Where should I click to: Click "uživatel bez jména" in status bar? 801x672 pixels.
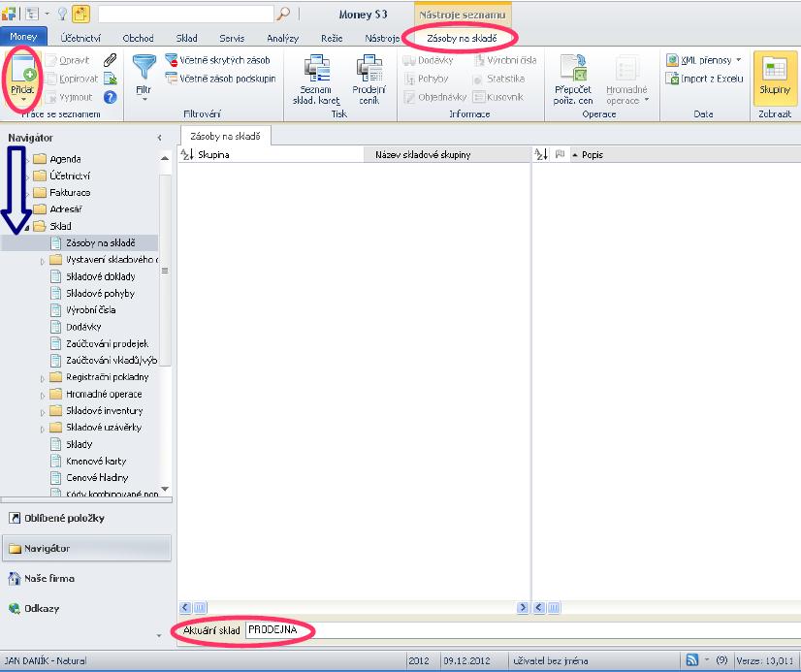(551, 660)
